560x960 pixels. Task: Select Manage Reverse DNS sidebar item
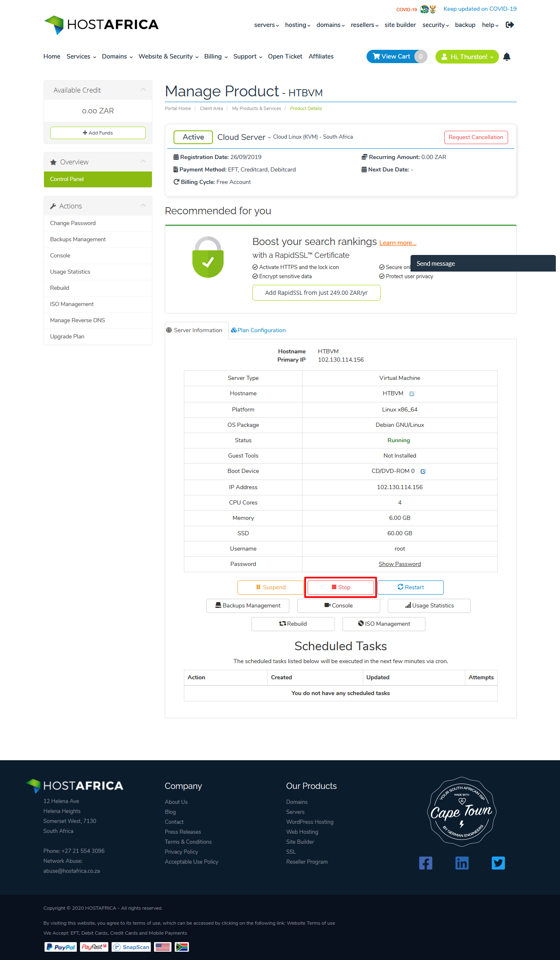tap(98, 321)
